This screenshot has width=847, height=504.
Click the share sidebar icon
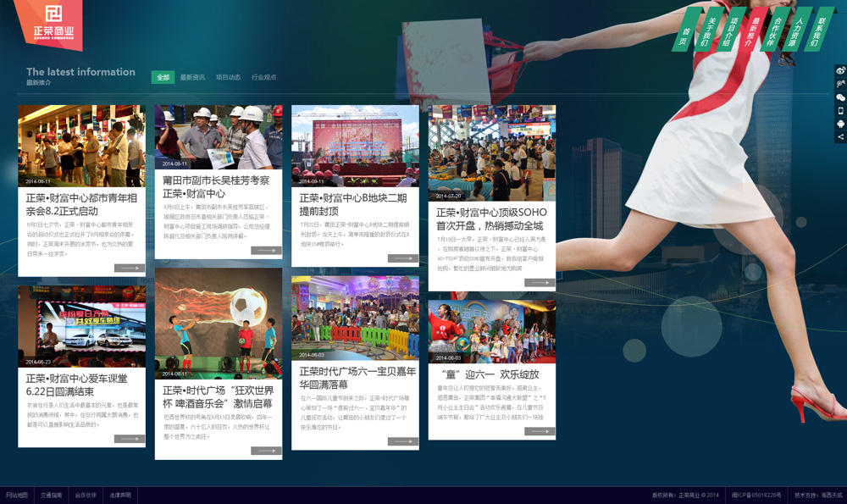[x=840, y=136]
